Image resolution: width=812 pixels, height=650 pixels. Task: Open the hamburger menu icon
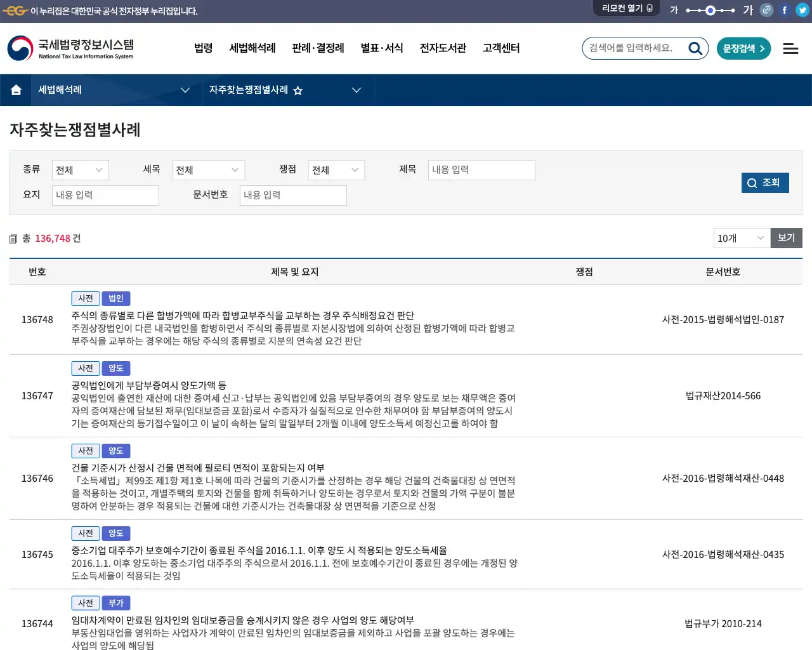coord(790,48)
